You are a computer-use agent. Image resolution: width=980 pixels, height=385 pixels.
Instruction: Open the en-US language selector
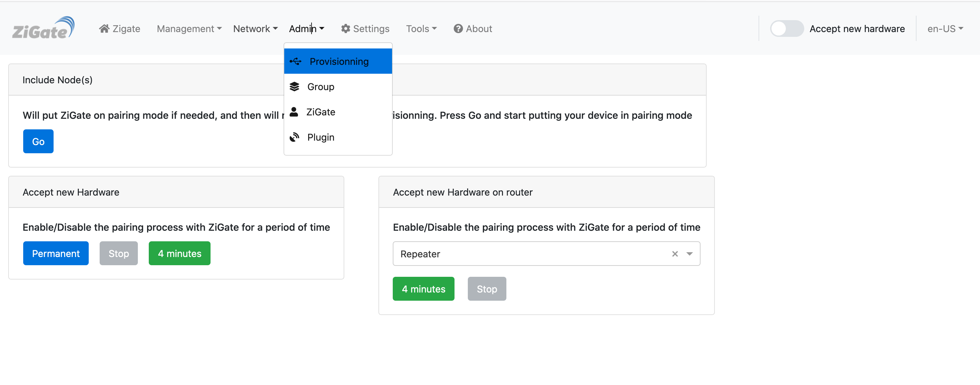pos(946,29)
